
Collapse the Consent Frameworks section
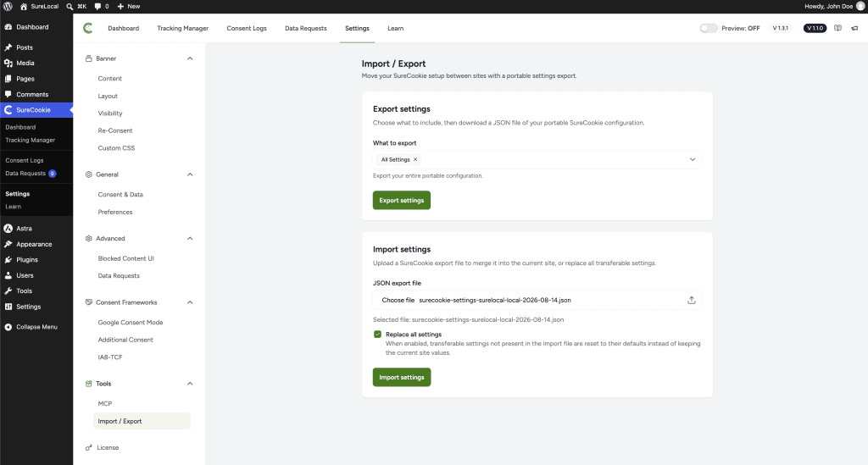(x=190, y=302)
